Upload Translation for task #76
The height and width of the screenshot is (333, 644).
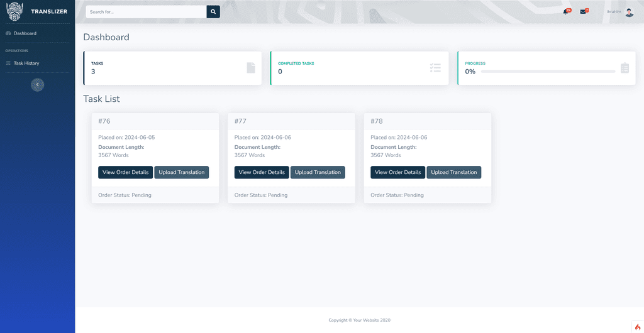pos(182,172)
